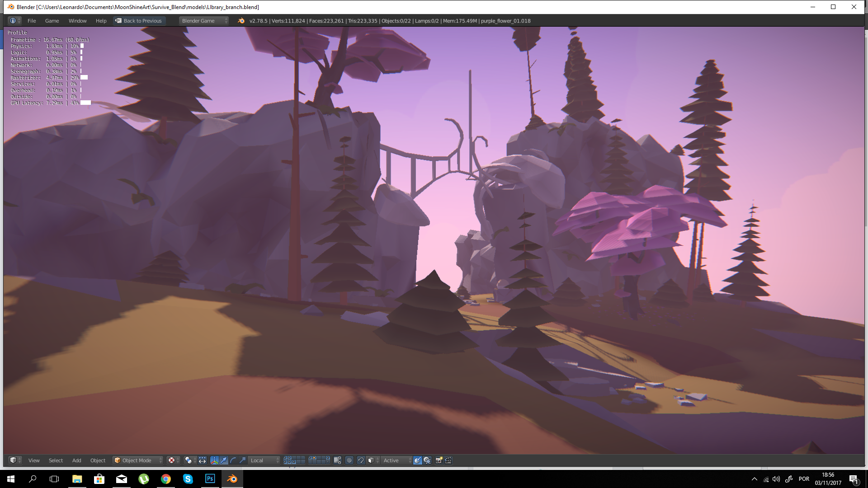
Task: Click the Back to Previous button
Action: click(139, 21)
